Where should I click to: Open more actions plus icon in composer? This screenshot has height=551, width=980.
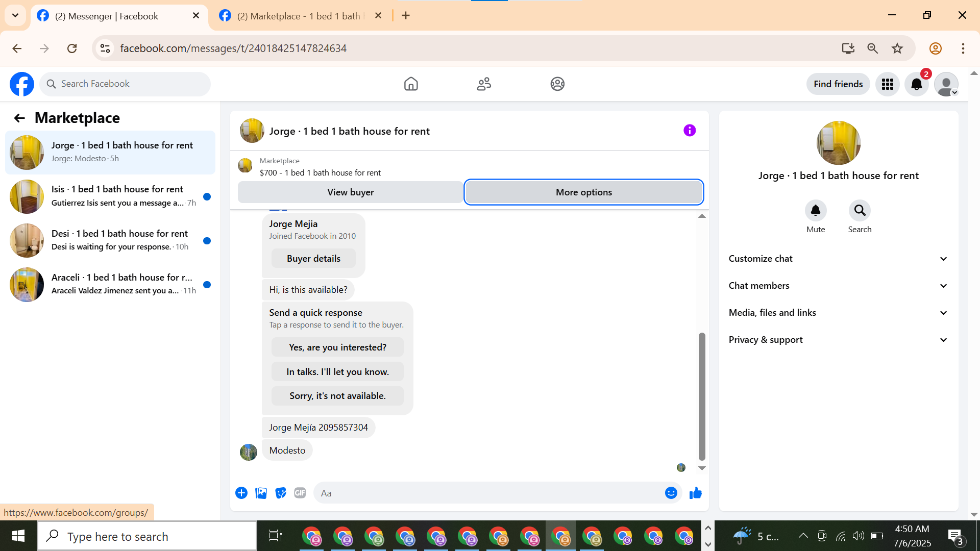pos(241,493)
